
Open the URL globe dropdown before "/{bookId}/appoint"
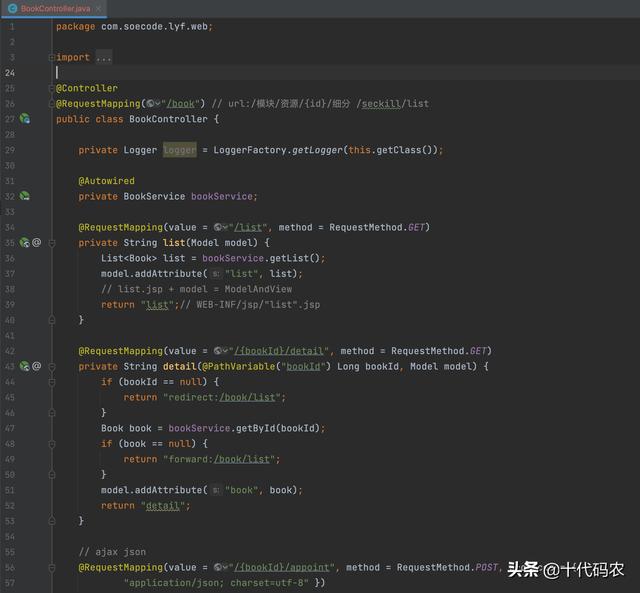point(221,567)
